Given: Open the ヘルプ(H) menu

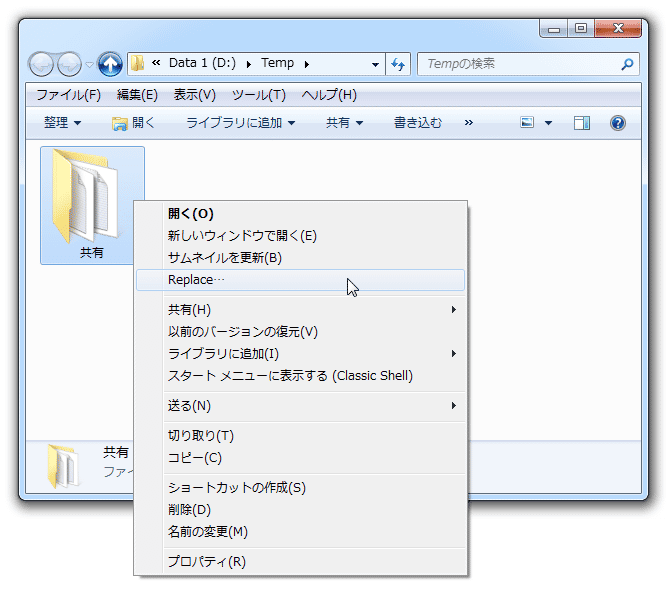Looking at the screenshot, I should pyautogui.click(x=329, y=95).
